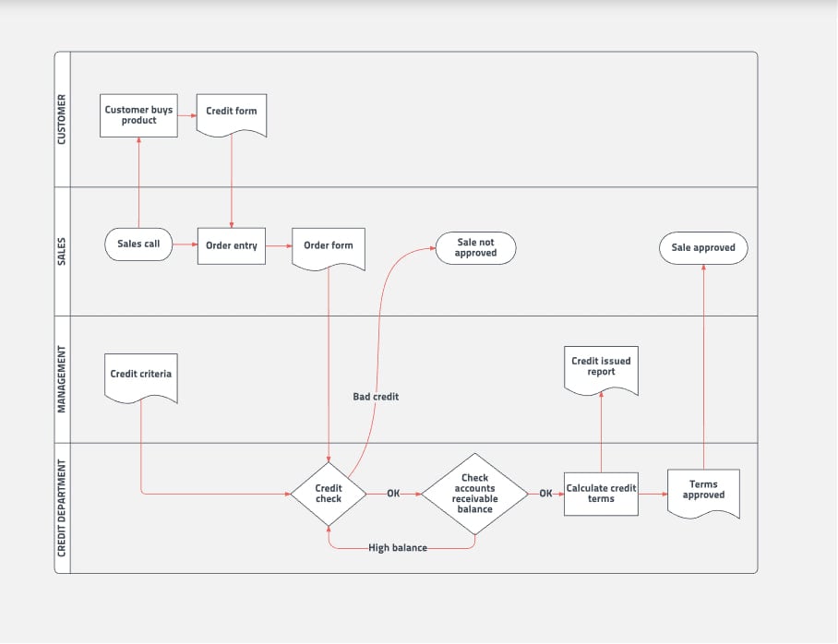Click the OK label right of Credit check
This screenshot has width=838, height=644.
pyautogui.click(x=393, y=494)
